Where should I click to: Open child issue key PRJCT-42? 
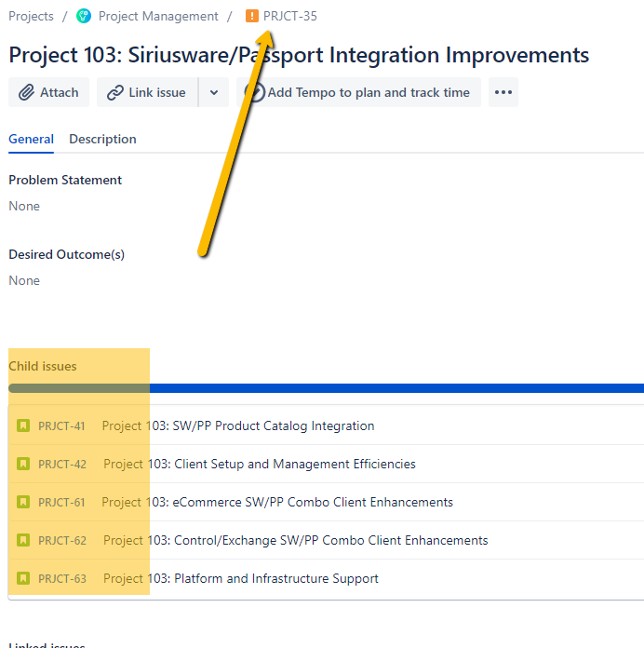pos(62,464)
